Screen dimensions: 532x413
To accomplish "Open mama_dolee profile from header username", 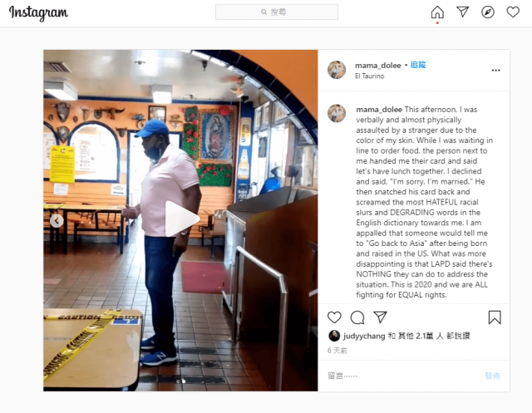I will 377,65.
